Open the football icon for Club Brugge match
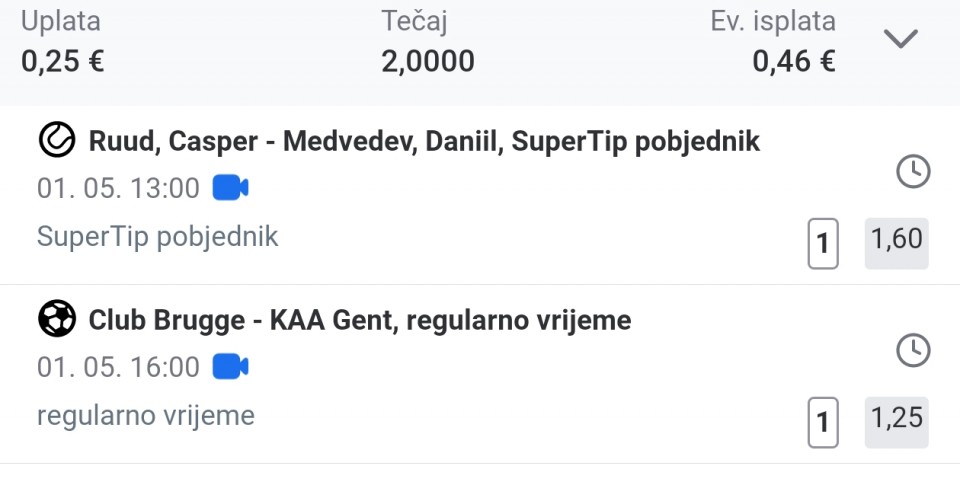960x482 pixels. [57, 318]
